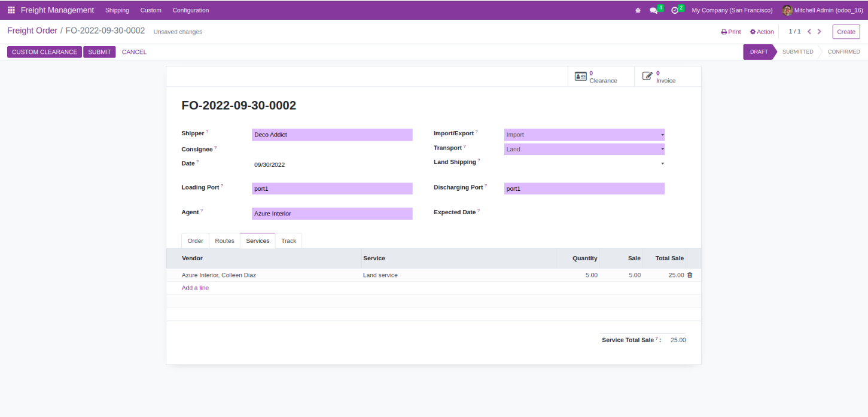Switch to the Routes tab
The height and width of the screenshot is (417, 868).
pyautogui.click(x=224, y=241)
